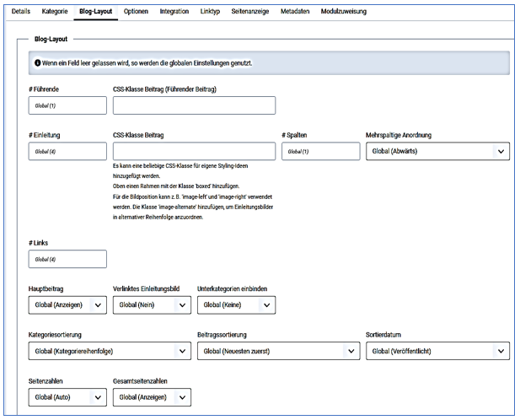Viewport: 520px width, 420px height.
Task: Click the # Einleitung number field
Action: tap(67, 152)
